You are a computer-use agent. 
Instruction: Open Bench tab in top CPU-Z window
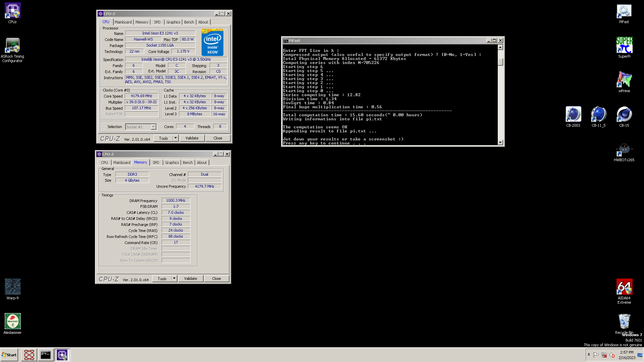tap(189, 22)
